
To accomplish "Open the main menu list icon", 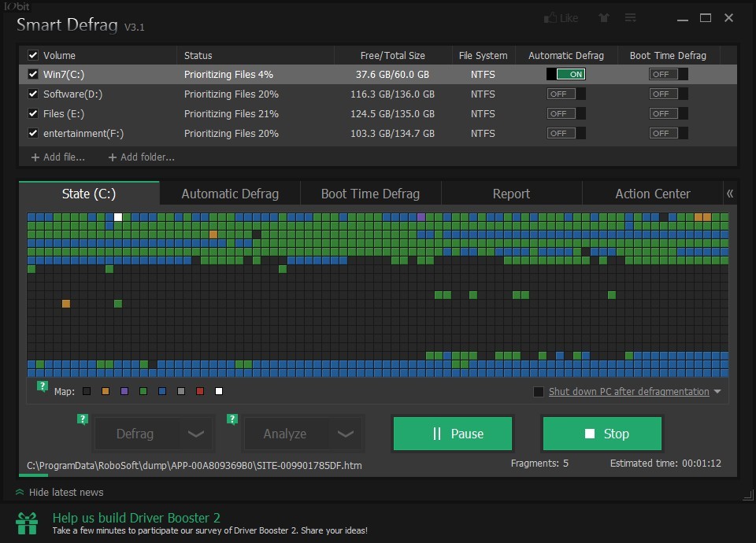I will coord(630,18).
